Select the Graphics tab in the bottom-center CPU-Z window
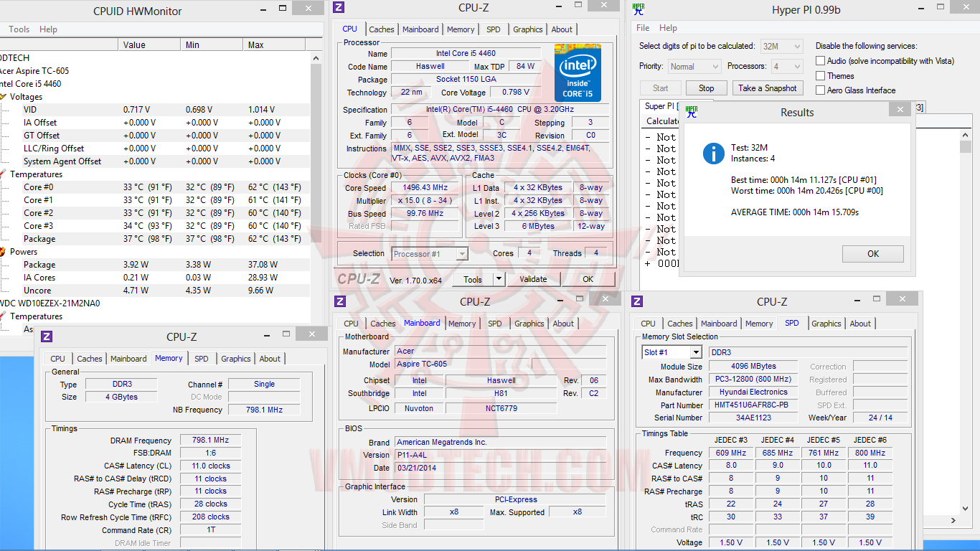 point(529,324)
